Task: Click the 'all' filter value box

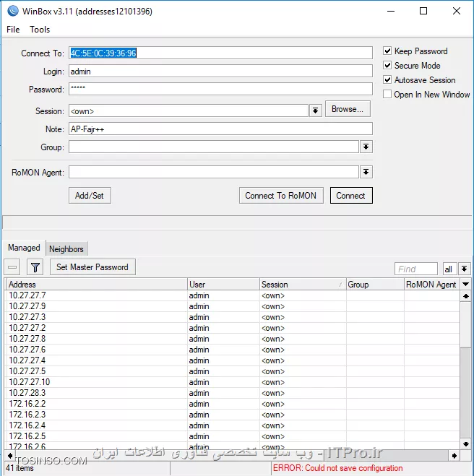Action: pyautogui.click(x=449, y=269)
